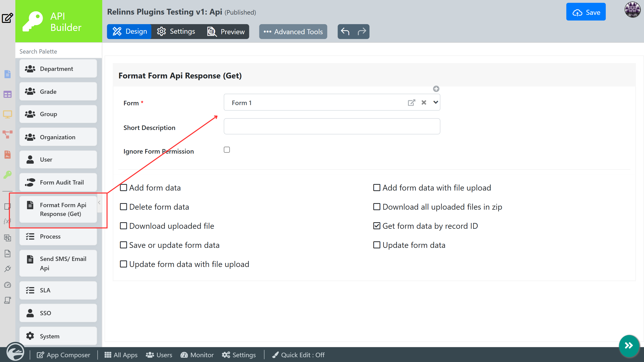Open Form 1 via edit icon
This screenshot has height=362, width=644.
[411, 103]
